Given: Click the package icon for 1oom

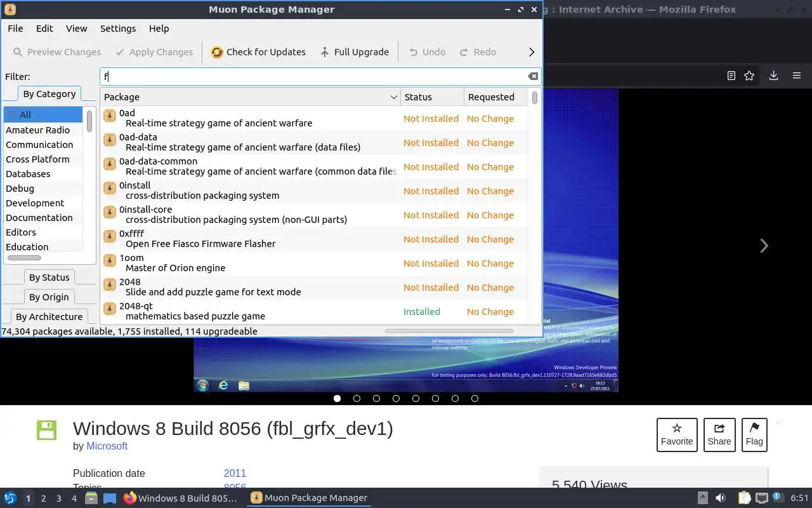Looking at the screenshot, I should coord(109,260).
